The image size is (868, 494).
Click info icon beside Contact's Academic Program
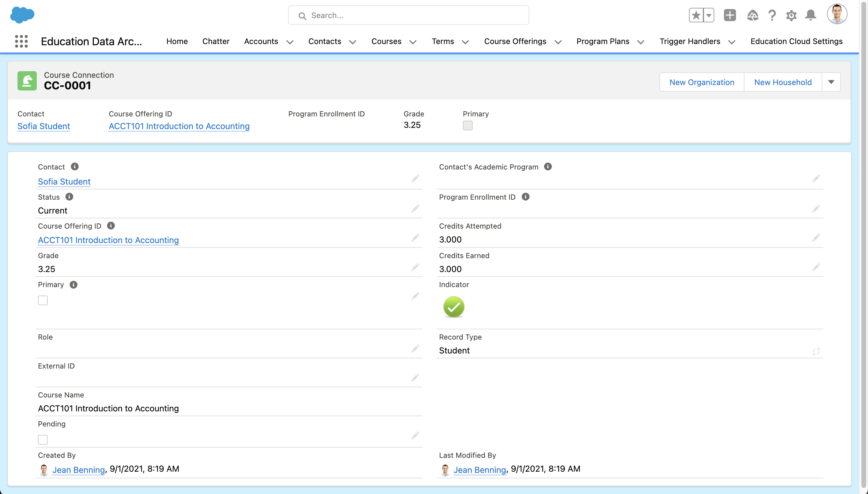point(548,166)
